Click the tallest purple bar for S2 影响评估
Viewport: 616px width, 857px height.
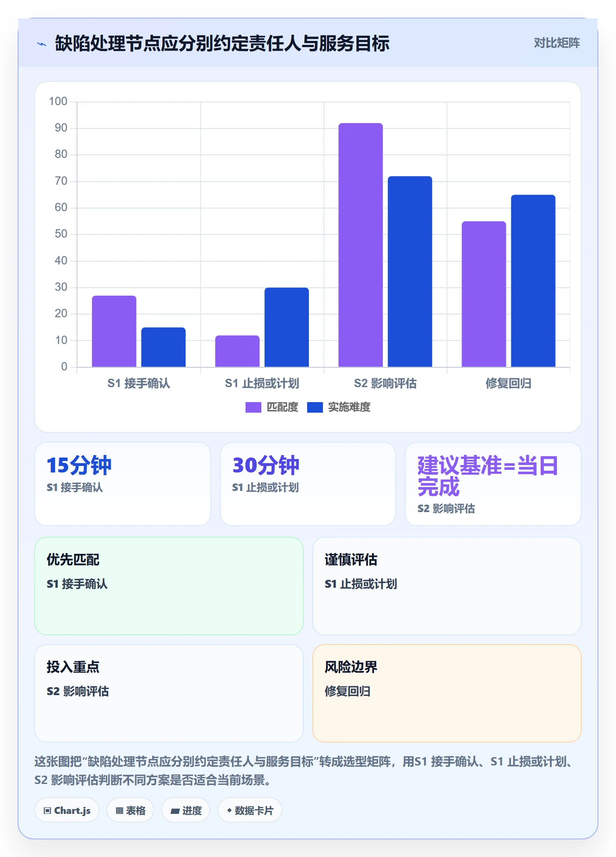click(x=360, y=245)
